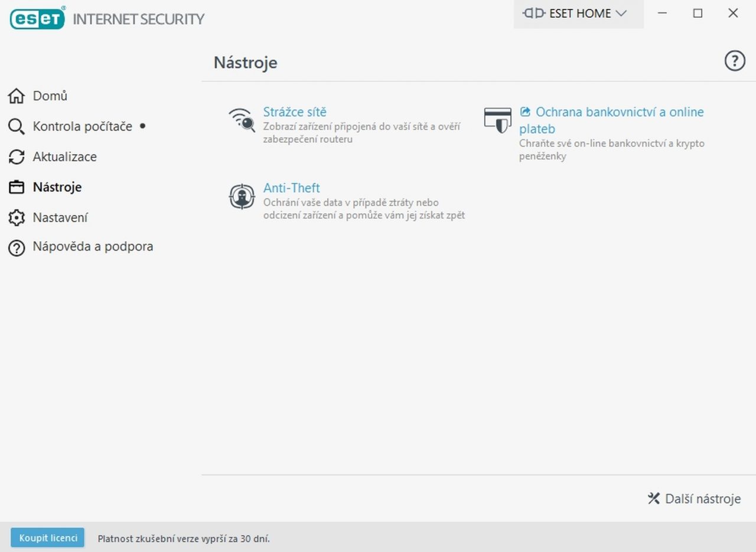Open help via the question mark icon
This screenshot has width=756, height=552.
point(734,61)
